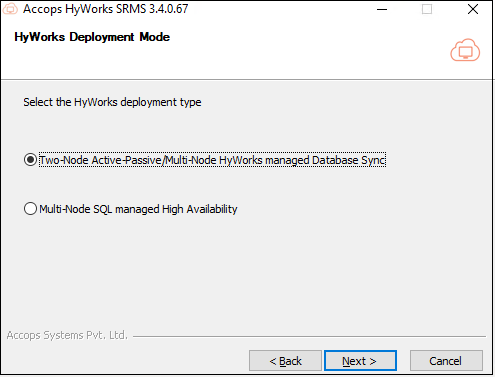
Task: Click the "HyWorks Deployment Mode" heading
Action: pyautogui.click(x=92, y=37)
